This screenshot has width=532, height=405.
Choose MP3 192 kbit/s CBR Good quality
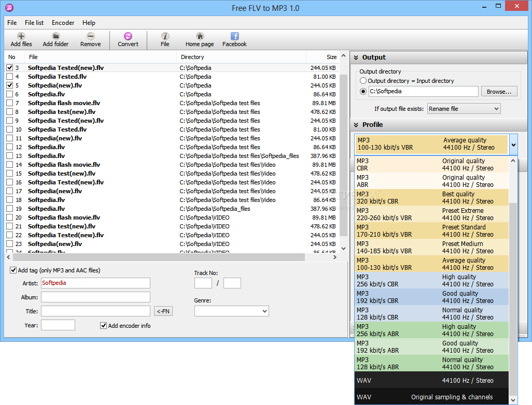pyautogui.click(x=431, y=297)
